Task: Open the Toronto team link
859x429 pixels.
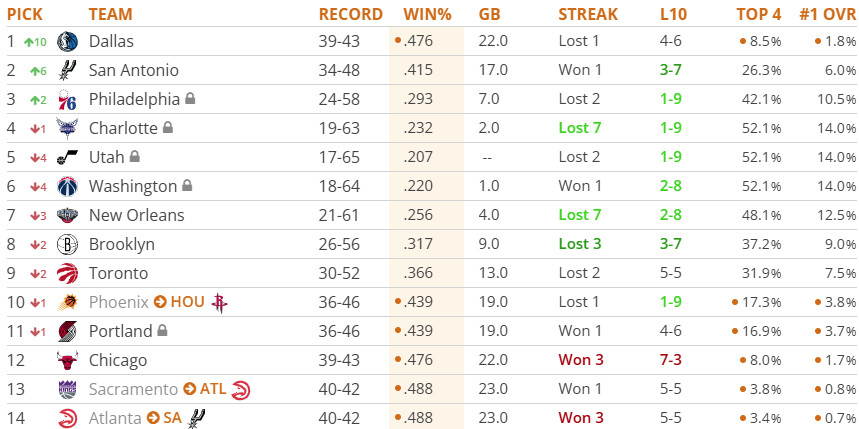Action: 118,273
